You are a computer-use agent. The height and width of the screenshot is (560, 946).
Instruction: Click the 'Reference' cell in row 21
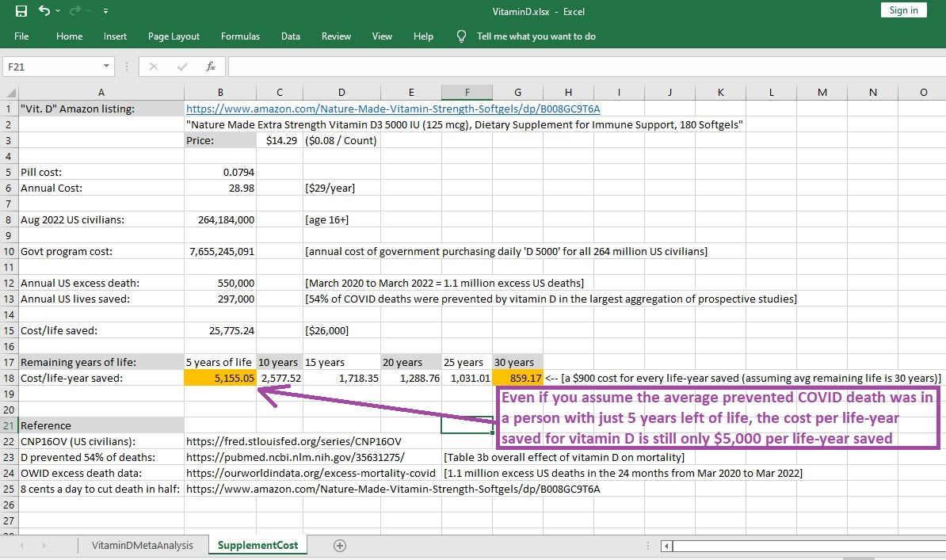point(101,425)
